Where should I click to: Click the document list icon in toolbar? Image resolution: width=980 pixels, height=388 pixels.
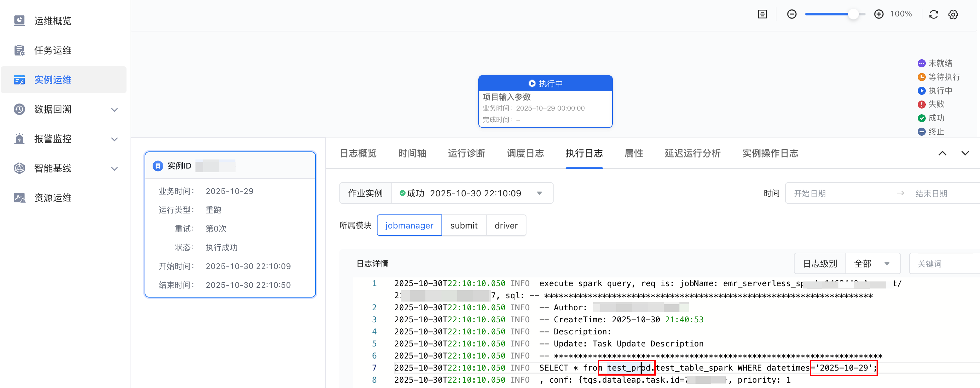point(762,14)
